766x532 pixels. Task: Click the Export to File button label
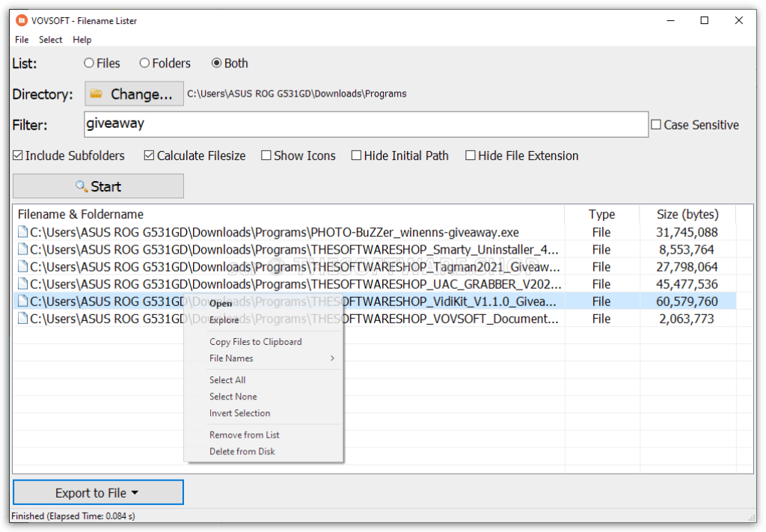pyautogui.click(x=91, y=493)
